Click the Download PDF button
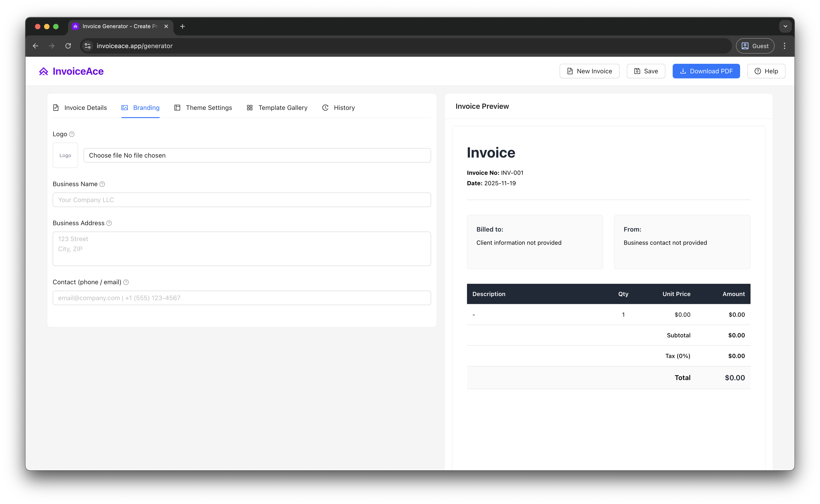This screenshot has height=504, width=820. click(x=706, y=71)
